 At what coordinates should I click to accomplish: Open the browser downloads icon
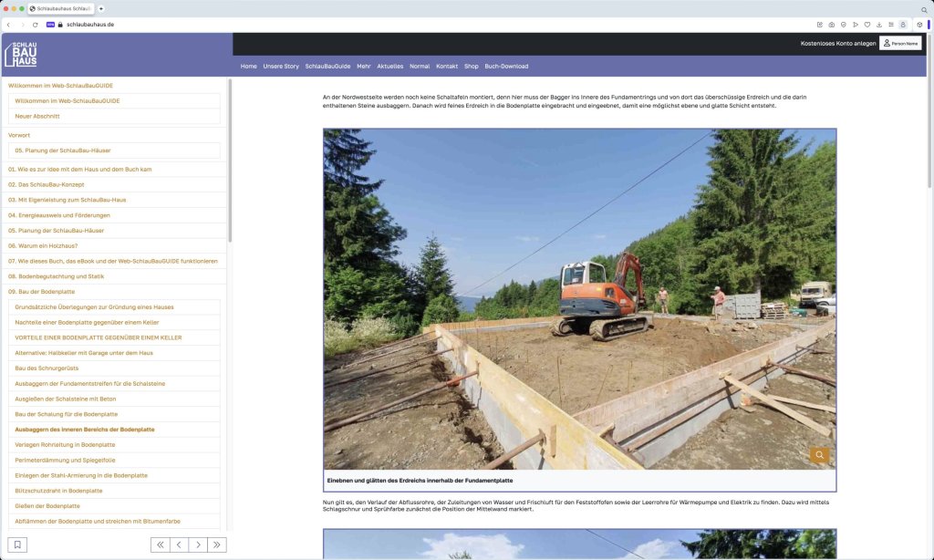coord(878,25)
